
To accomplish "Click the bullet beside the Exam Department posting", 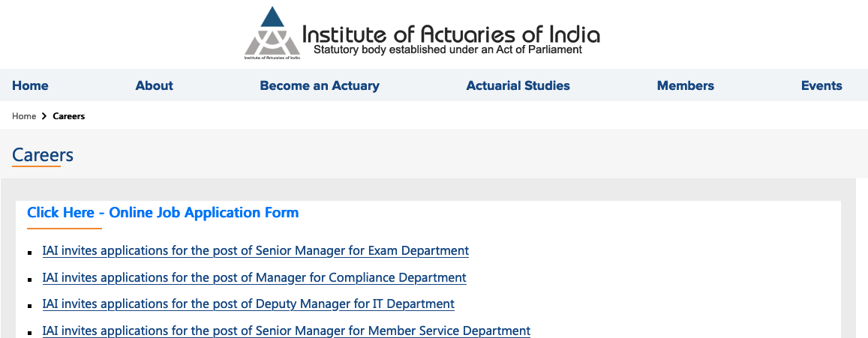I will [x=30, y=253].
